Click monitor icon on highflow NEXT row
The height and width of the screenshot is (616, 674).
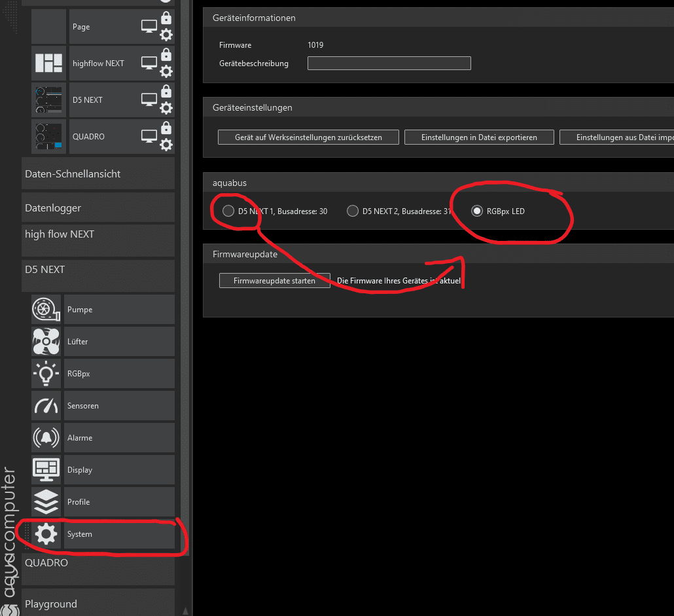(x=149, y=63)
